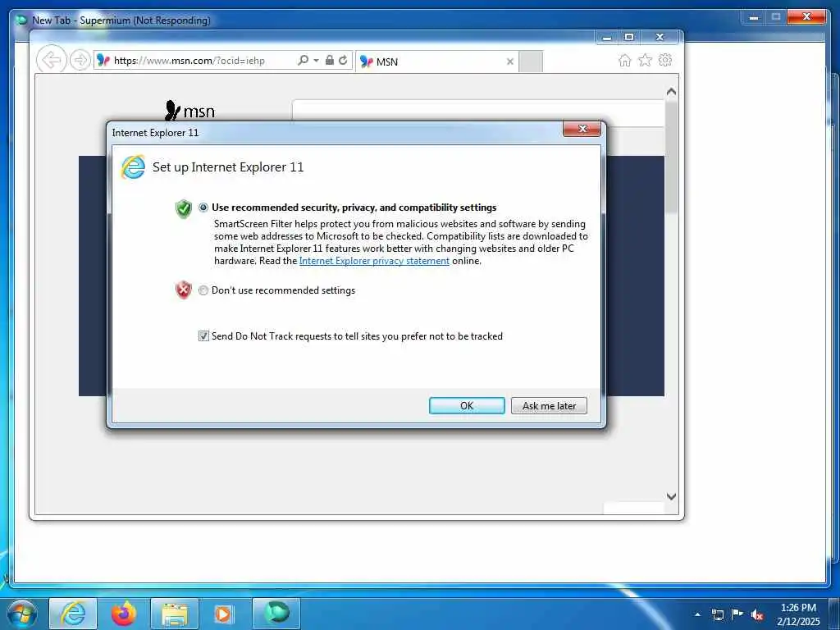Close the Internet Explorer 11 dialog
840x630 pixels.
(582, 129)
